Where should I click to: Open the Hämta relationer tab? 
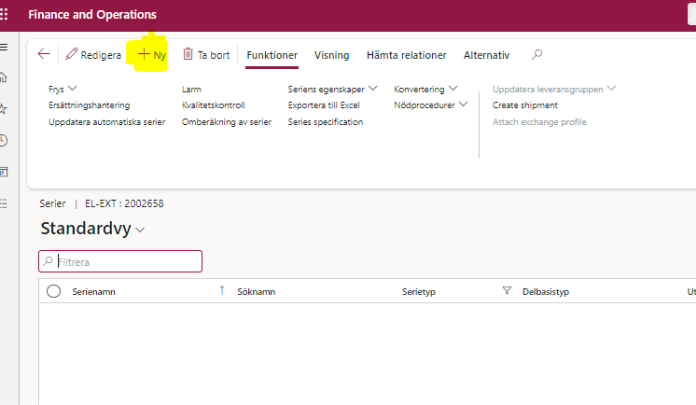pos(406,55)
